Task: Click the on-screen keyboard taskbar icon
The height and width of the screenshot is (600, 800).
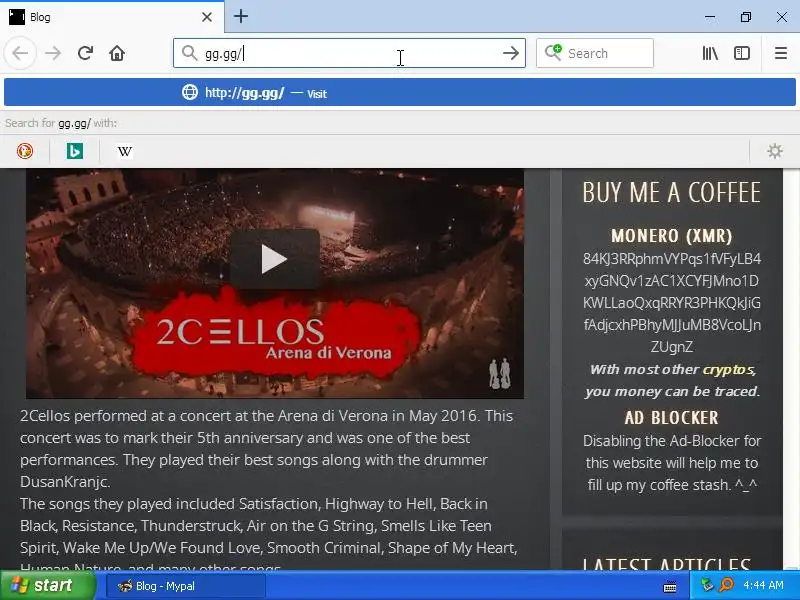Action: [670, 586]
